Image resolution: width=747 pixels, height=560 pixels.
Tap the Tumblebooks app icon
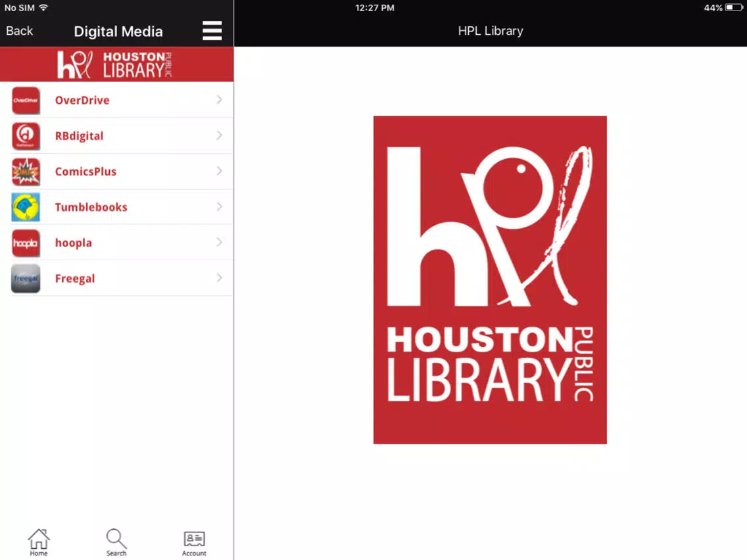[26, 207]
